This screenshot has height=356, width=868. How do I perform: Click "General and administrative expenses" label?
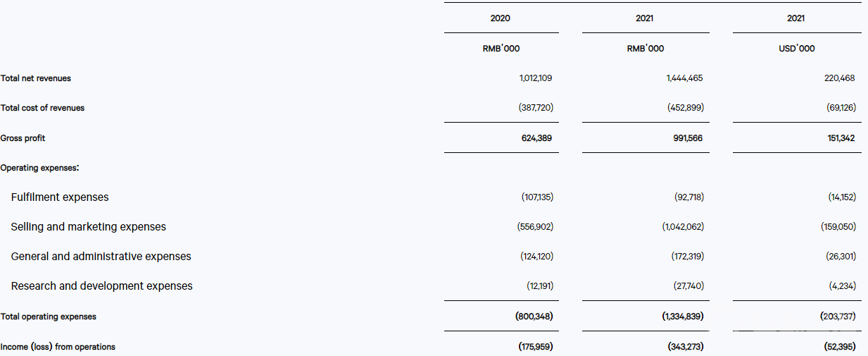tap(101, 257)
